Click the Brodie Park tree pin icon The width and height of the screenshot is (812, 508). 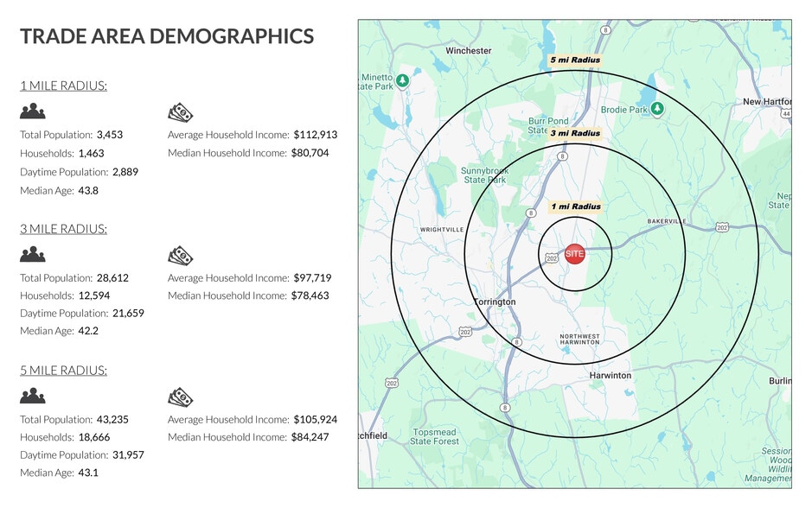(657, 109)
